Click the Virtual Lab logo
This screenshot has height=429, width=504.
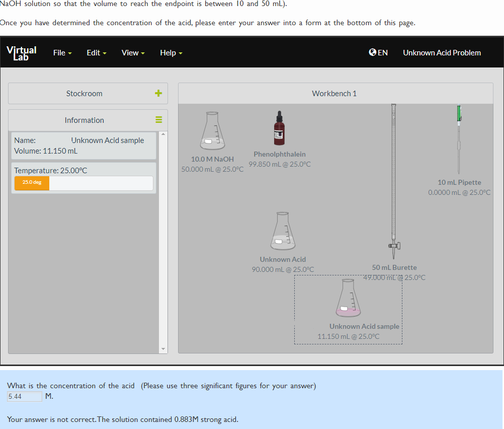point(22,53)
